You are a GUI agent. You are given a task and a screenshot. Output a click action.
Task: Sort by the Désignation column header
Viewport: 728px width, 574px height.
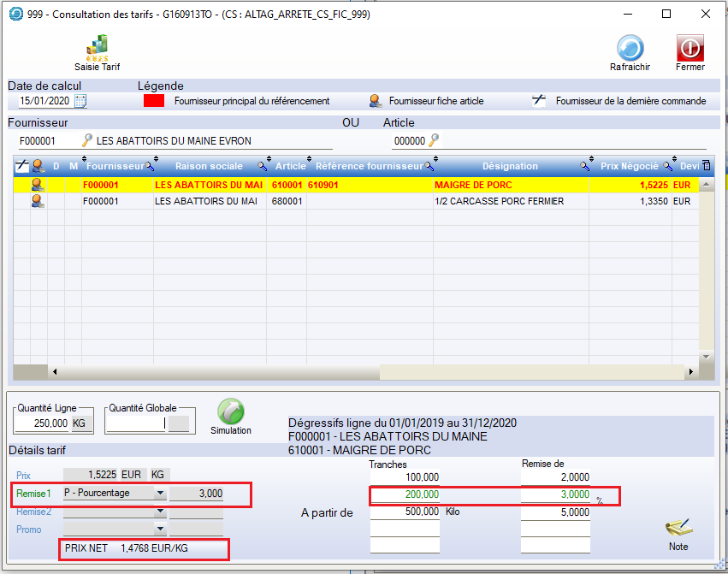point(510,166)
